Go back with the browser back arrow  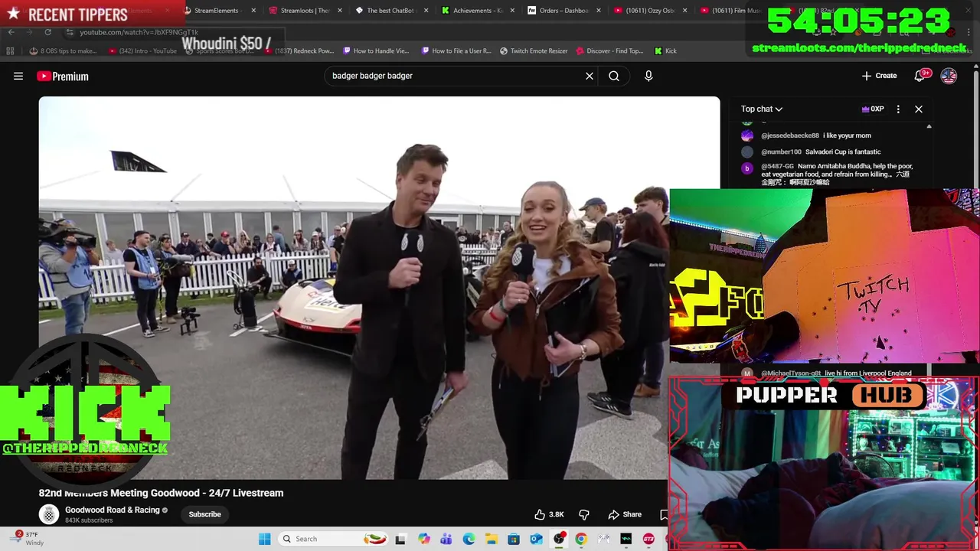click(x=11, y=32)
